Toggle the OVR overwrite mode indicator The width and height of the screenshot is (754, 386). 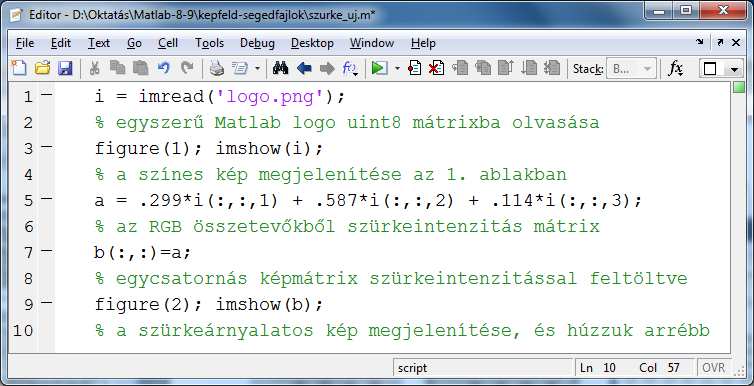(x=713, y=368)
